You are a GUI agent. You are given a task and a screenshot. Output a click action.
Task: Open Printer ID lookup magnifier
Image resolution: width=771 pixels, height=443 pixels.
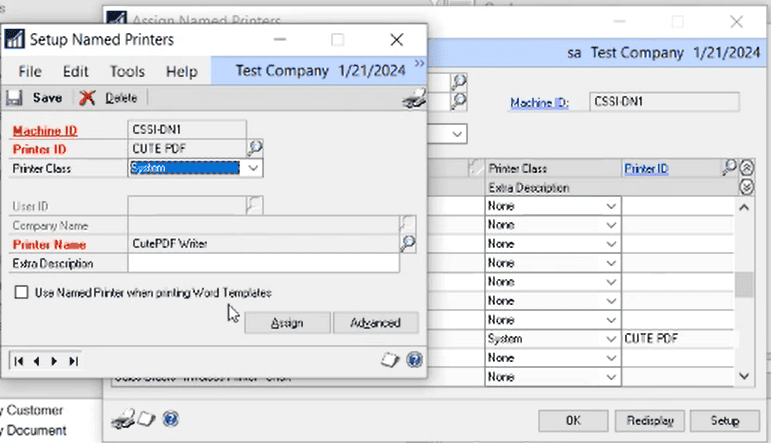[x=255, y=148]
